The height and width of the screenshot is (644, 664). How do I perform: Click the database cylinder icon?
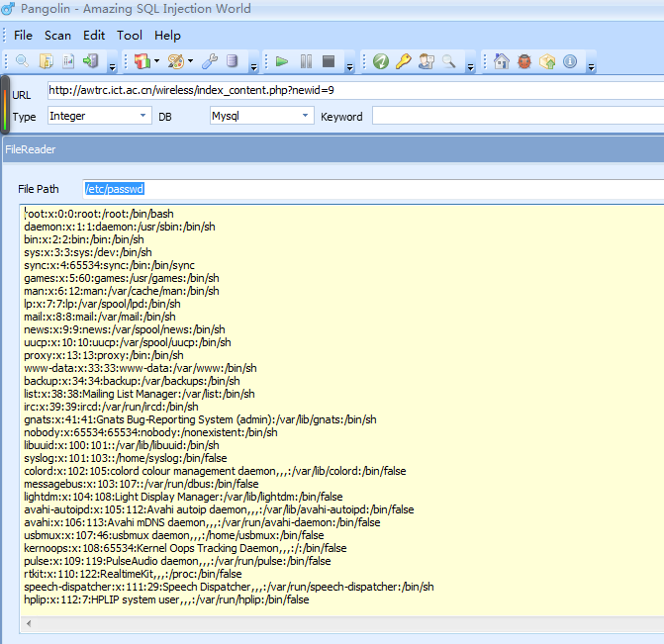point(232,61)
